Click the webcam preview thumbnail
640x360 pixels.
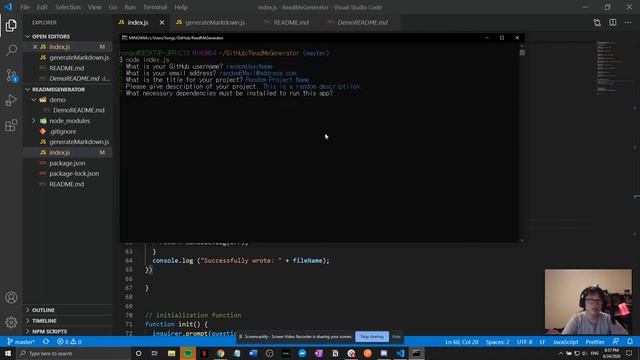(588, 302)
